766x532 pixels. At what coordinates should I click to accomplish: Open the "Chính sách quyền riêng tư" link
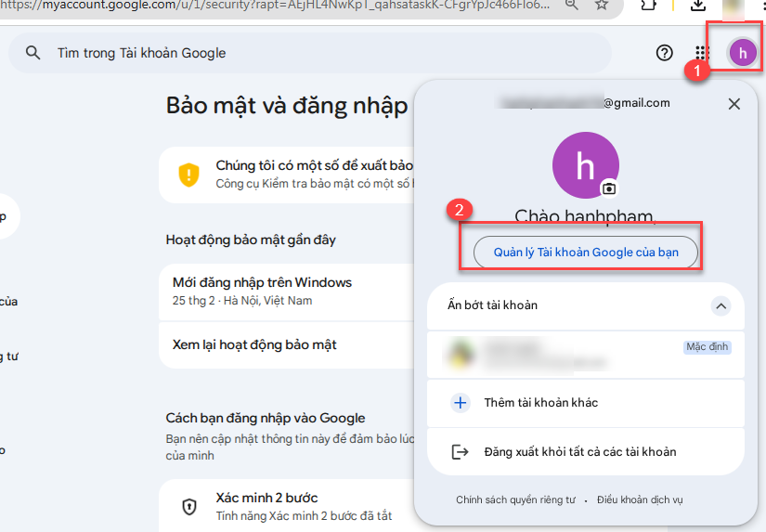point(514,500)
